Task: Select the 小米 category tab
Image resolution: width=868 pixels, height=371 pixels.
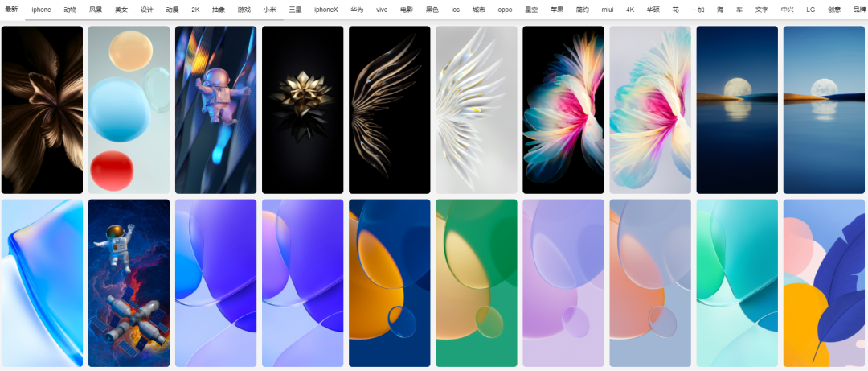Action: (269, 10)
